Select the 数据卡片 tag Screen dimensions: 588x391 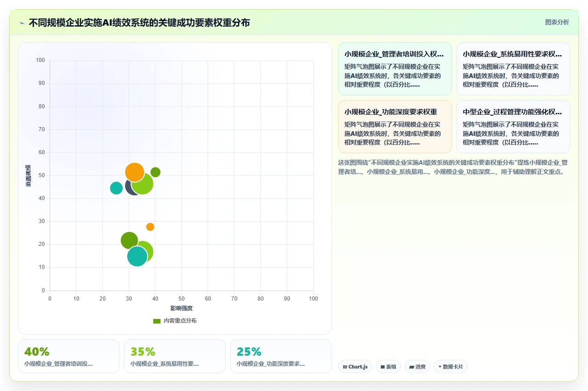pos(451,367)
